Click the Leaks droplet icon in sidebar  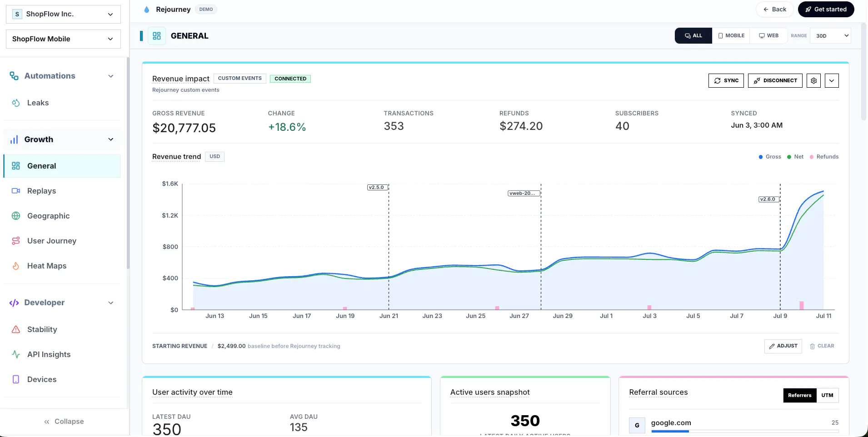(x=16, y=103)
